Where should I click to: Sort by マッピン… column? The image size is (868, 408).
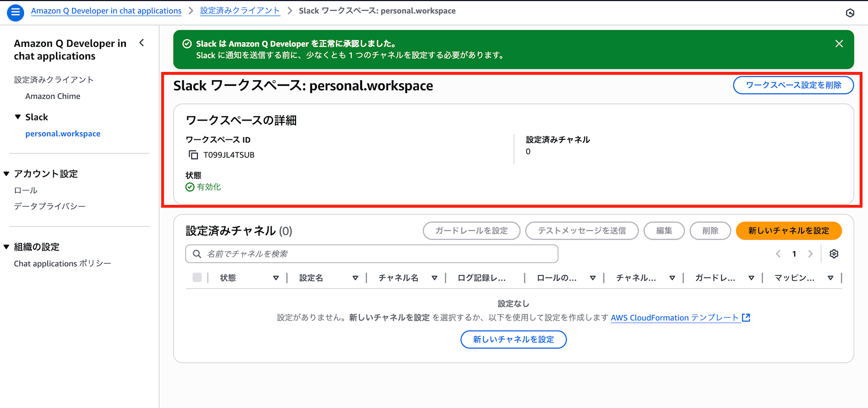click(x=830, y=278)
